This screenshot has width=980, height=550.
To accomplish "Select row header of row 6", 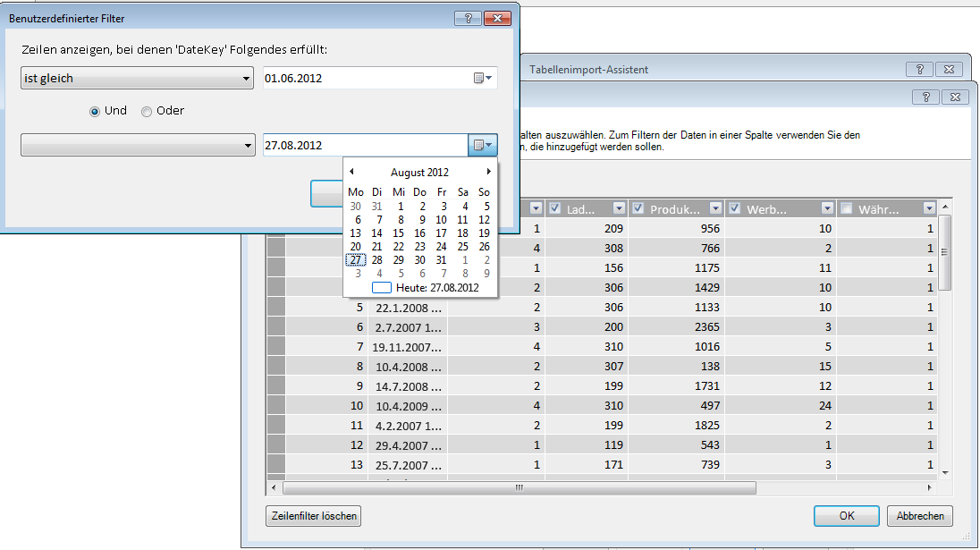I will coord(276,327).
